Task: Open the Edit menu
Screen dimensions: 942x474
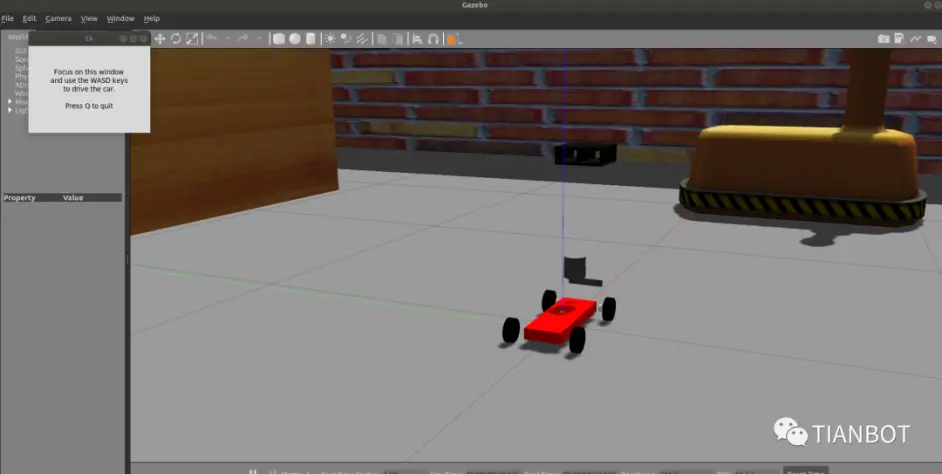Action: [29, 19]
